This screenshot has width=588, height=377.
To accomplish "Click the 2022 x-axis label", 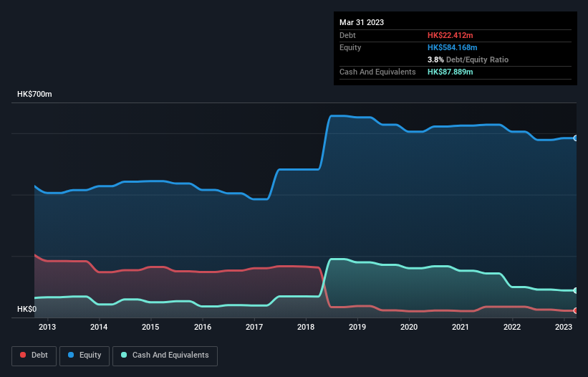I will click(512, 327).
